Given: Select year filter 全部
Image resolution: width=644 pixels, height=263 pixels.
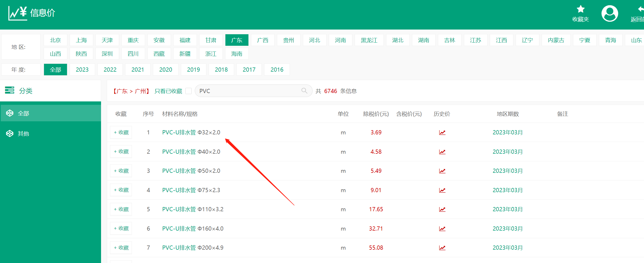Looking at the screenshot, I should click(55, 70).
